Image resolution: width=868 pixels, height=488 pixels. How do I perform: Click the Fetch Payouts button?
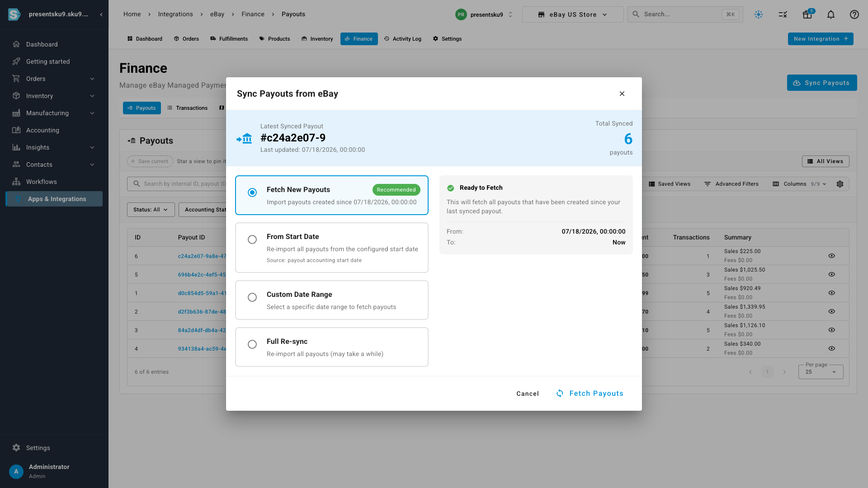pyautogui.click(x=590, y=394)
